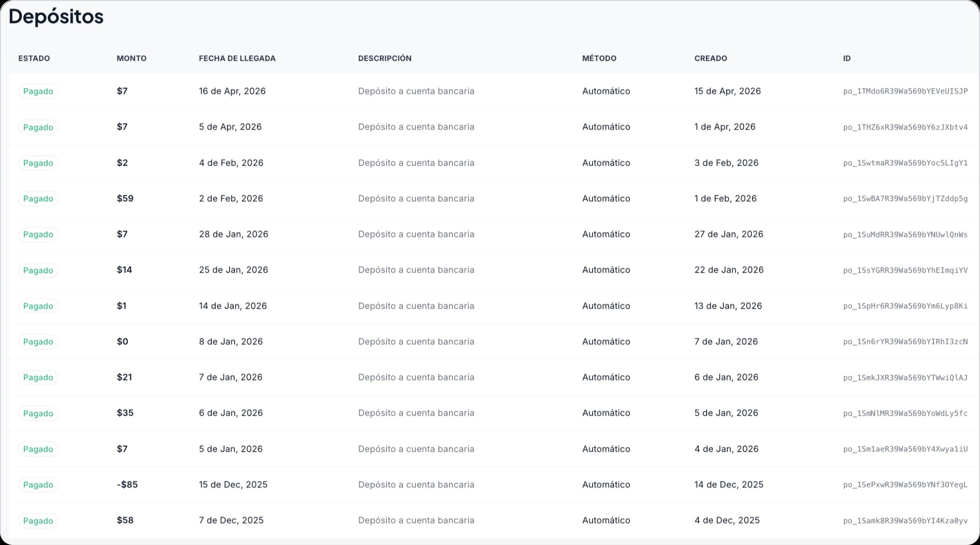Open payout po_1SsYGRR39Wa569bYhEImqiYV
This screenshot has width=980, height=545.
click(905, 270)
